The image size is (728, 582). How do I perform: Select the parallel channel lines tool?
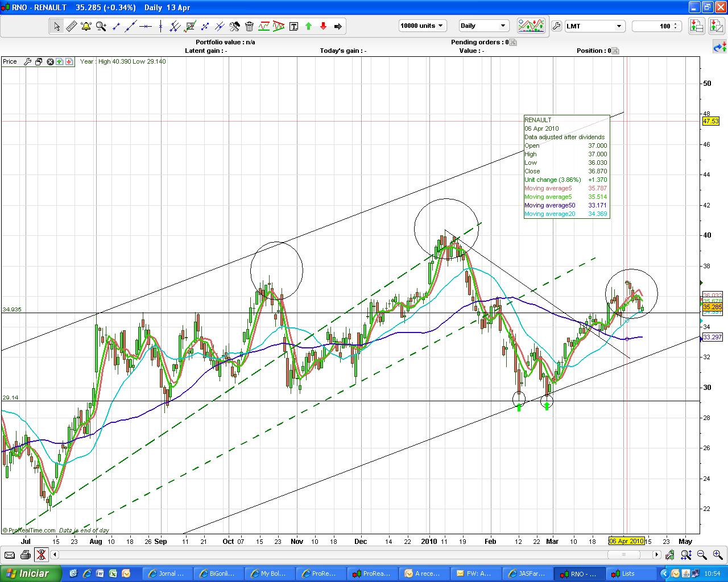point(175,26)
